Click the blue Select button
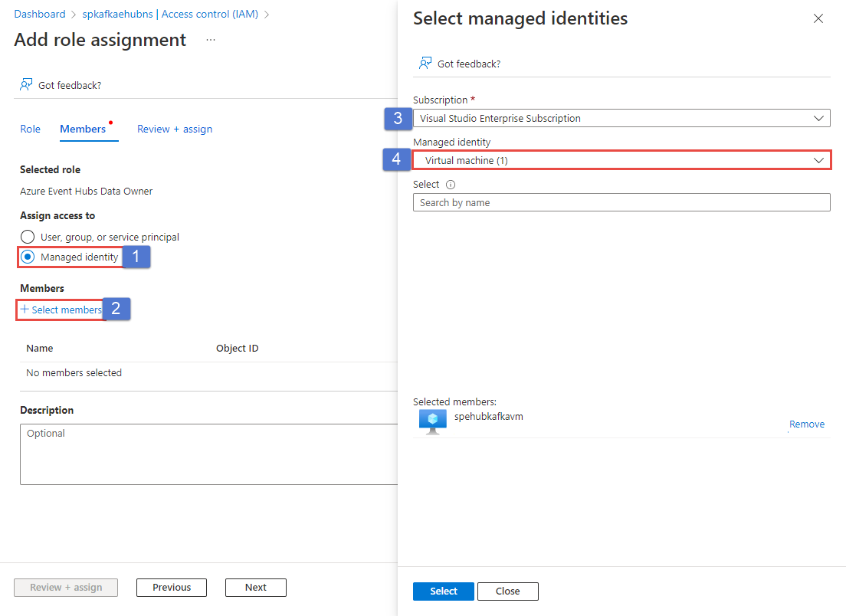Viewport: 846px width, 616px height. point(443,591)
